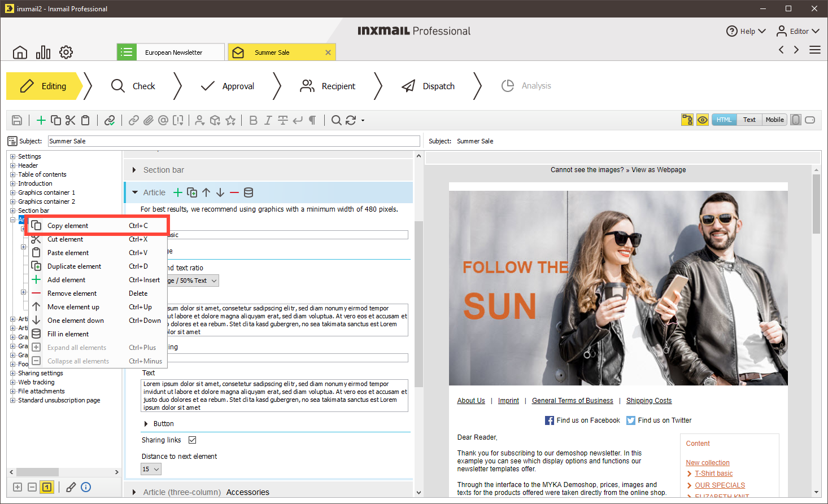Toggle bold formatting
Screen dimensions: 828x504
254,120
